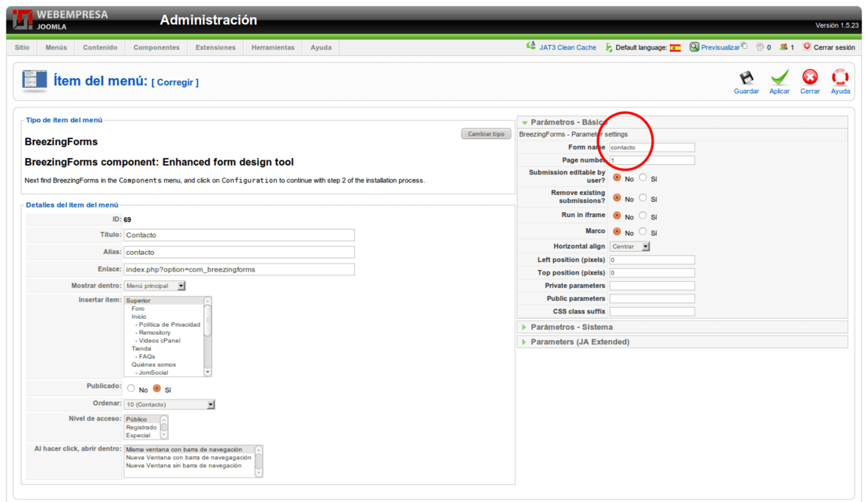Screen dimensions: 868x502
Task: Click the Título input field
Action: 239,235
